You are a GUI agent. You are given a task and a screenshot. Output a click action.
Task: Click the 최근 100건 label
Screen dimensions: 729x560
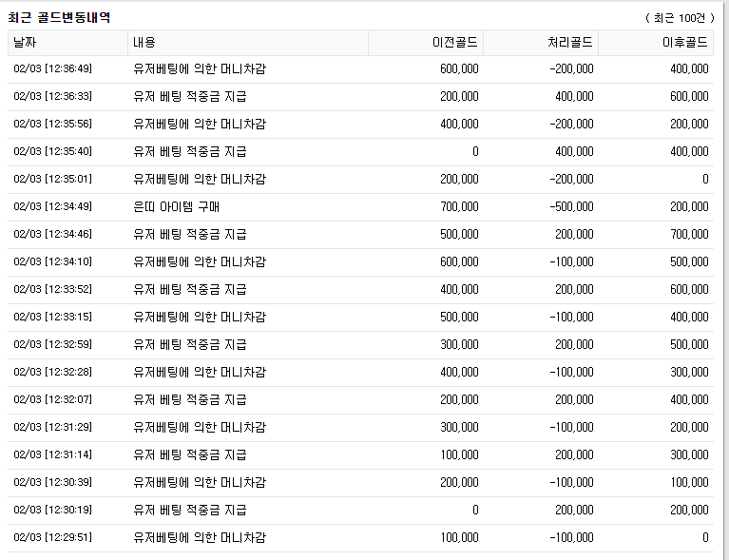(x=680, y=18)
